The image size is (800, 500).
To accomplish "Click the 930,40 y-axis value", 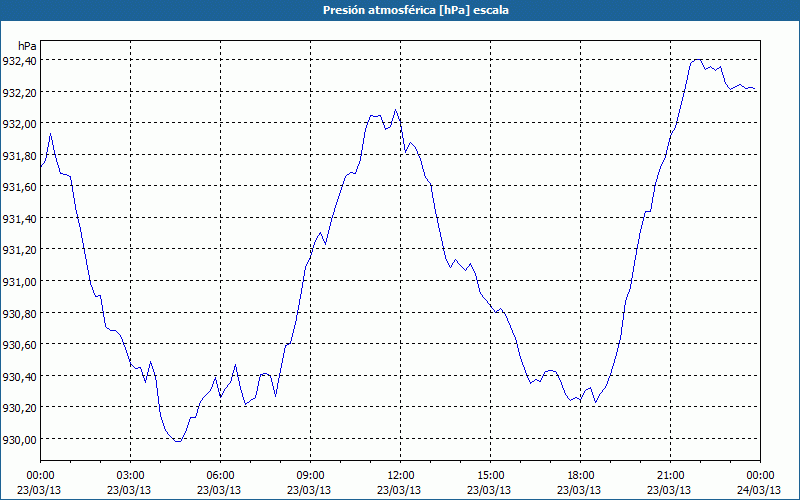I will click(x=19, y=377).
